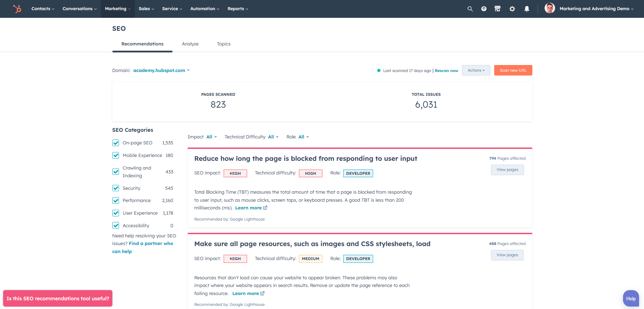This screenshot has height=309, width=644.
Task: Expand the Marketing menu
Action: tap(118, 9)
